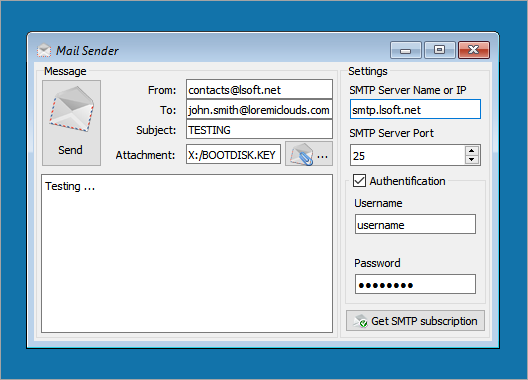The width and height of the screenshot is (528, 380).
Task: Click the "Subject:" label text
Action: 156,130
